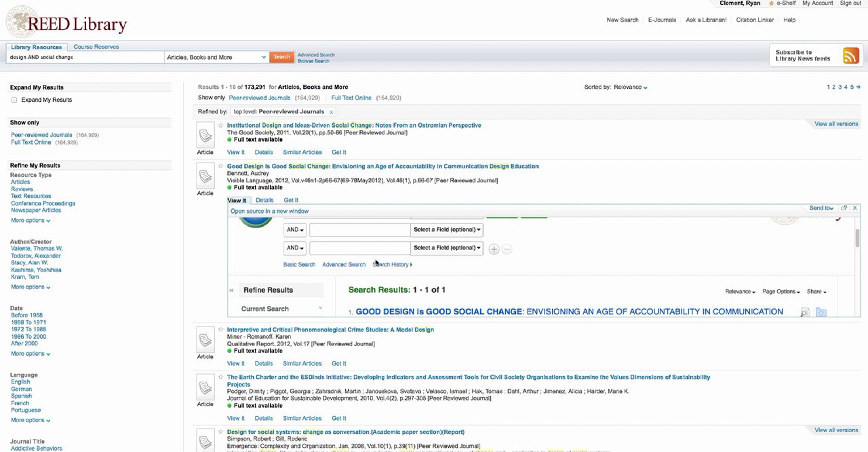The height and width of the screenshot is (452, 868).
Task: Click the second empty AND search field
Action: 360,248
